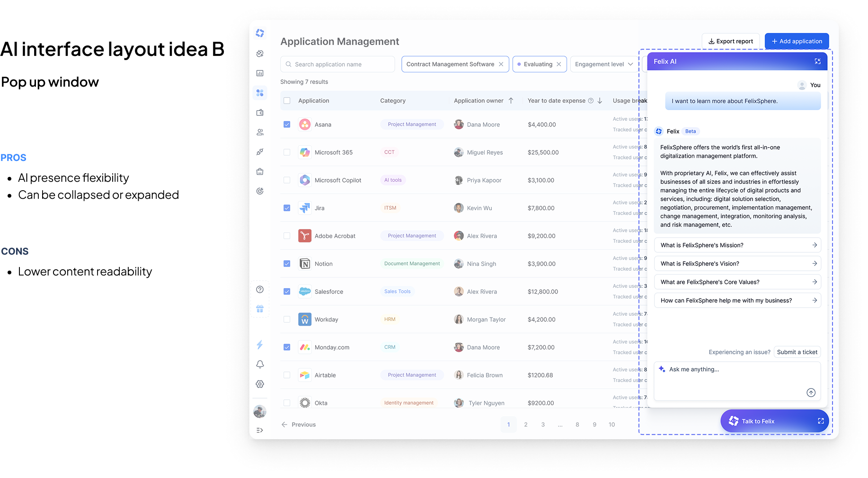Click the Workday app icon
The image size is (868, 478).
tap(305, 319)
